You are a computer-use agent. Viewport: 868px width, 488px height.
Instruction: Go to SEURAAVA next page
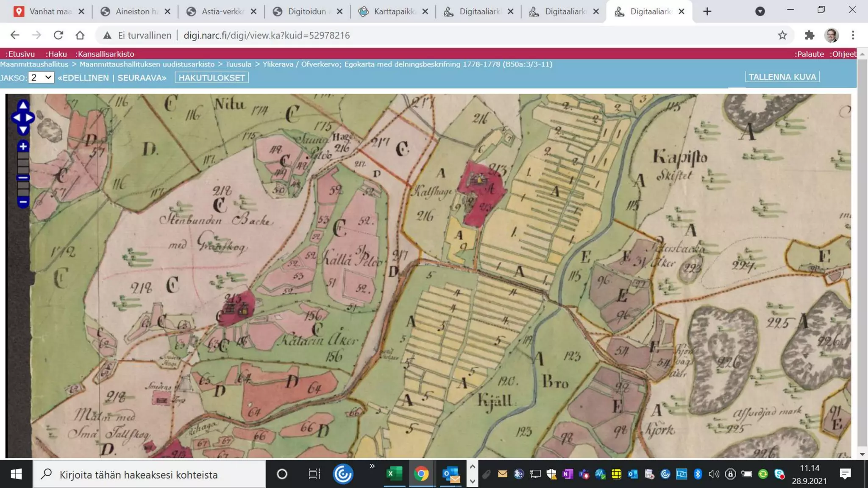142,78
